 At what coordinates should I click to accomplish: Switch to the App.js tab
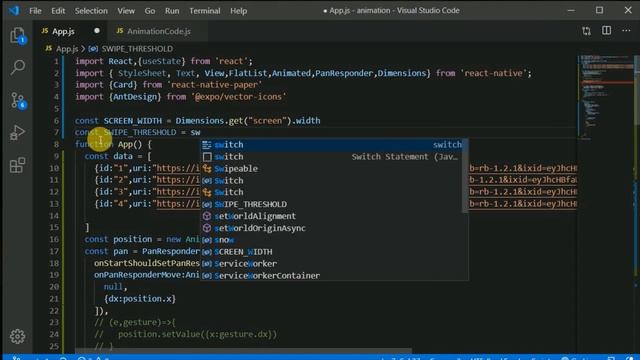click(x=70, y=31)
